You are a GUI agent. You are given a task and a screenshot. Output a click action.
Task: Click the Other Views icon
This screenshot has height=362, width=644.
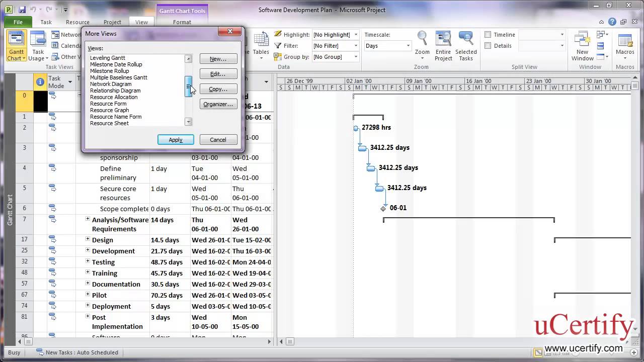(55, 57)
